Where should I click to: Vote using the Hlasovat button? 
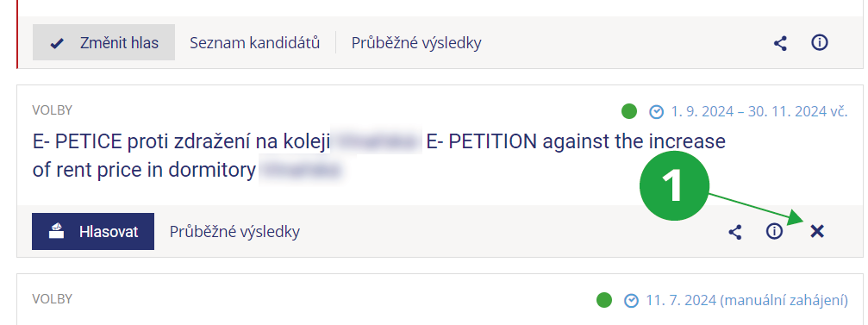93,231
